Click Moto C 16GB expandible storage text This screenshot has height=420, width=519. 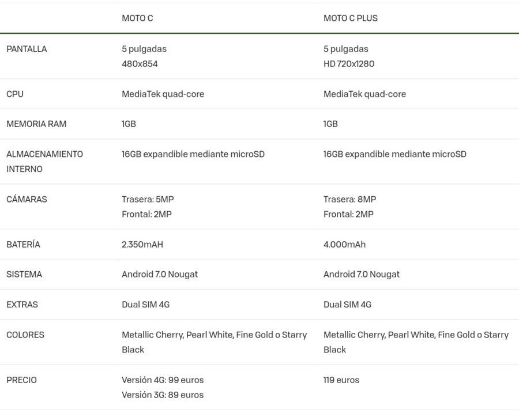[x=193, y=155]
